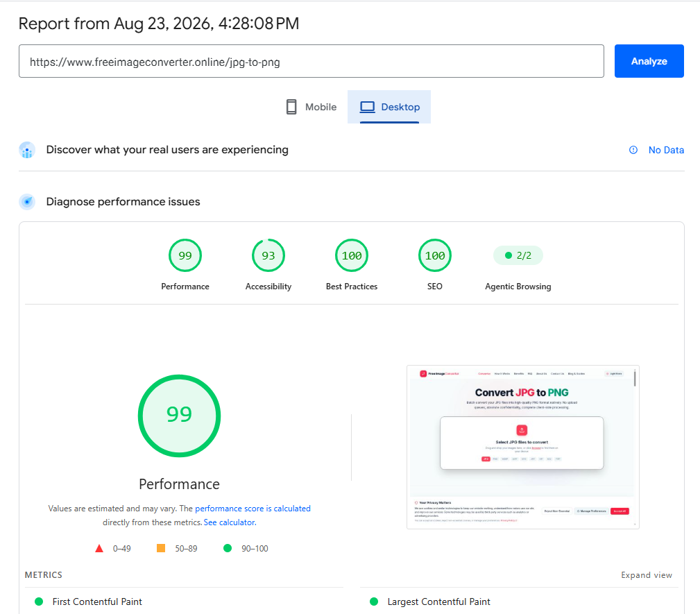Viewport: 700px width, 614px height.
Task: Click the large 99 Performance gauge
Action: point(179,416)
